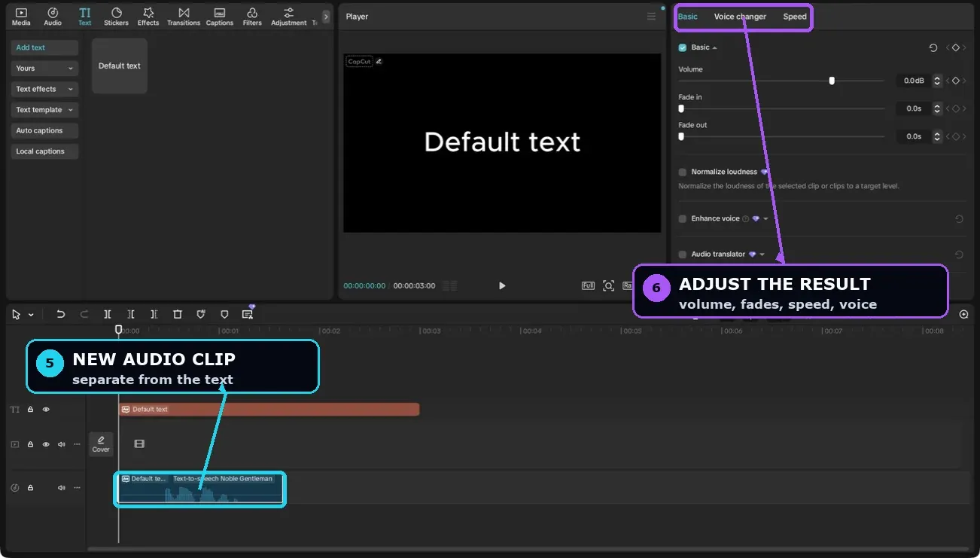Image resolution: width=980 pixels, height=558 pixels.
Task: Enable Enhance voice checkbox
Action: [683, 218]
